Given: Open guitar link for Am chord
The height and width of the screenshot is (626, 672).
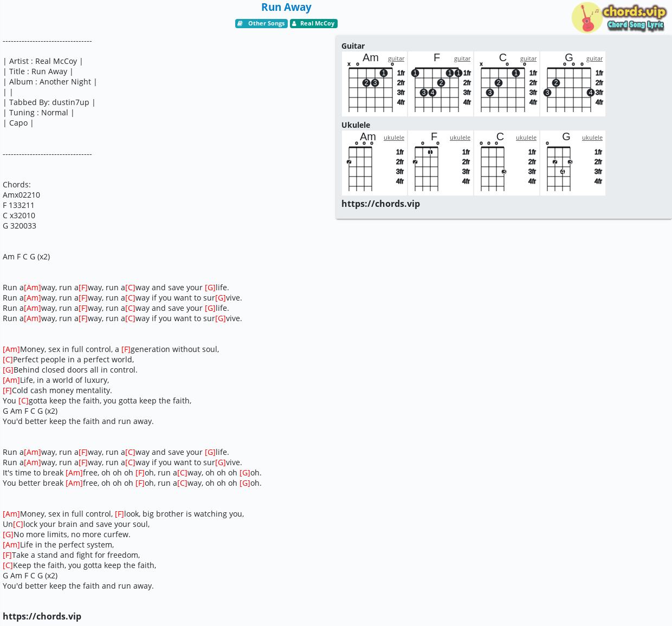Looking at the screenshot, I should coord(396,58).
